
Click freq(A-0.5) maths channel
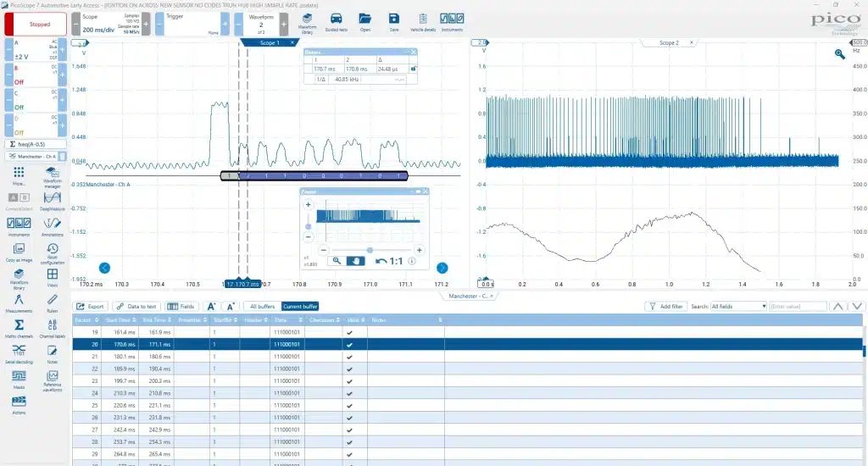36,144
